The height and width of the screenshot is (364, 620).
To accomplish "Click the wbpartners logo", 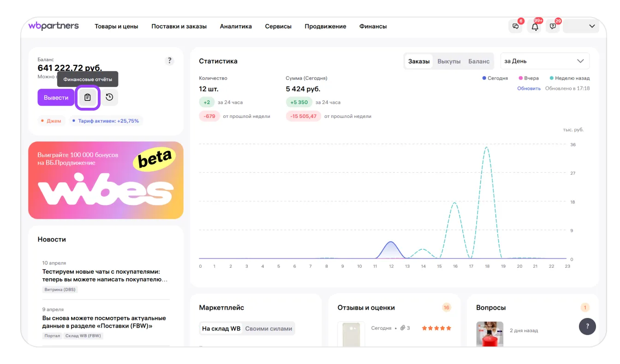I will (x=54, y=26).
